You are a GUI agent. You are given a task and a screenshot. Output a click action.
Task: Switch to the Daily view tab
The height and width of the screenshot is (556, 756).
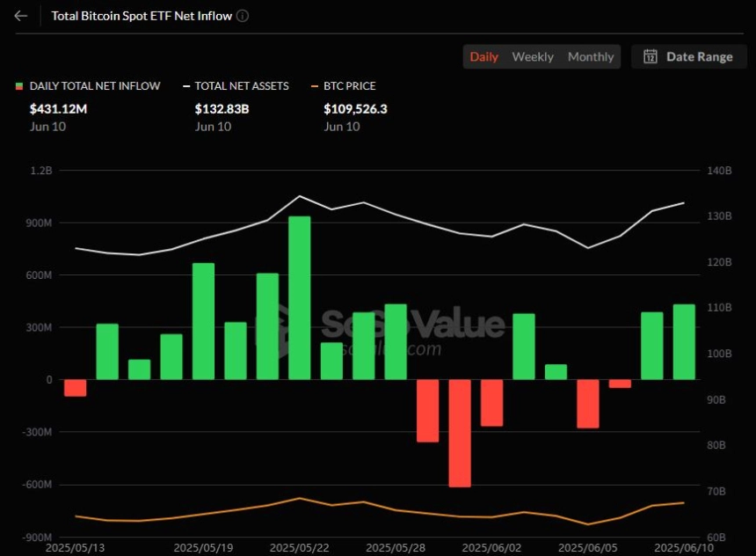click(x=483, y=56)
